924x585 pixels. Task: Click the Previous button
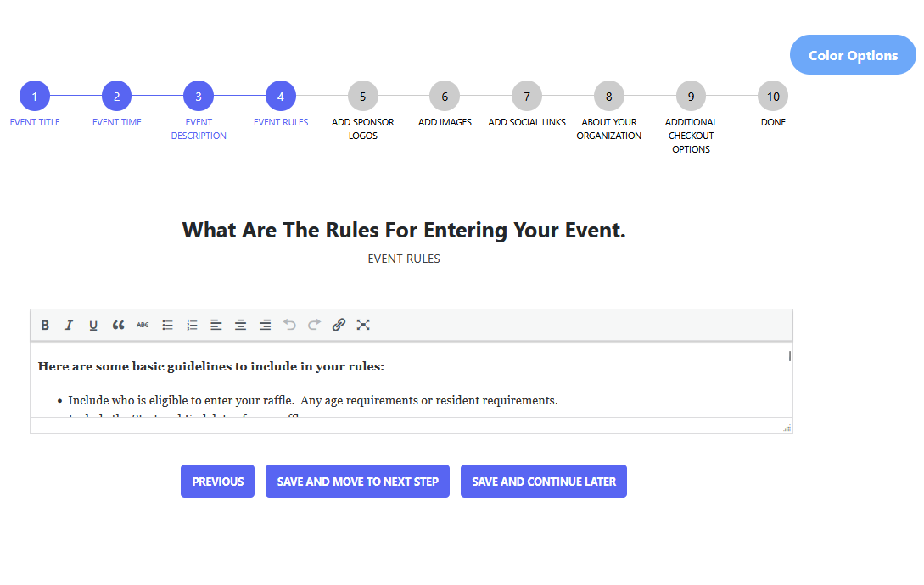click(217, 482)
